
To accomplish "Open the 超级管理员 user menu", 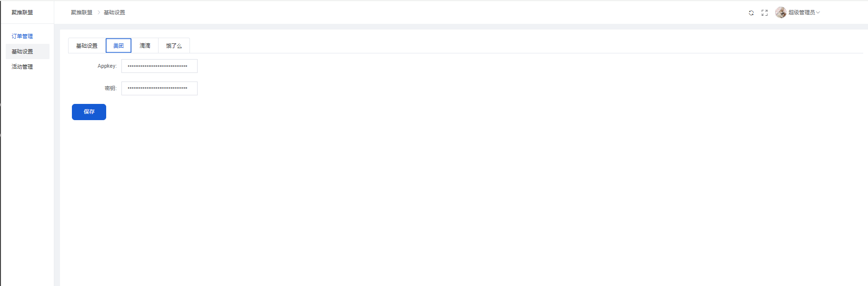I will [802, 12].
